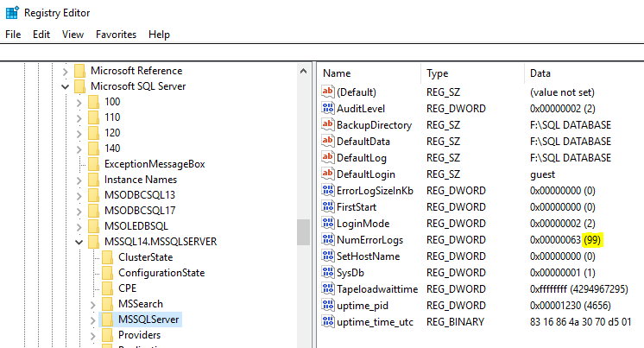Screen dimensions: 644x348
Task: Open the Help menu
Action: click(x=159, y=35)
